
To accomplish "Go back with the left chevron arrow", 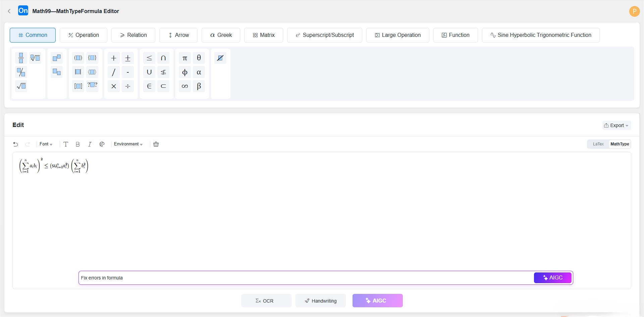I will 9,11.
